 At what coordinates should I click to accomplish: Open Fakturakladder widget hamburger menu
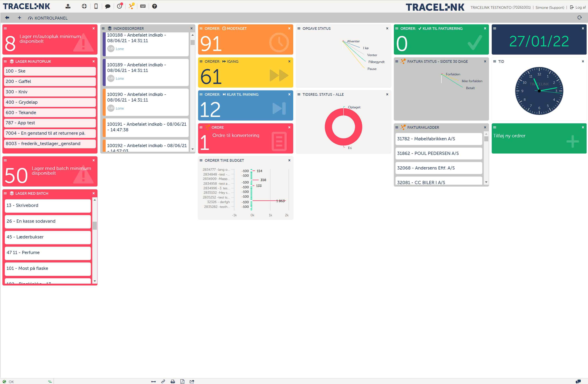pos(396,127)
